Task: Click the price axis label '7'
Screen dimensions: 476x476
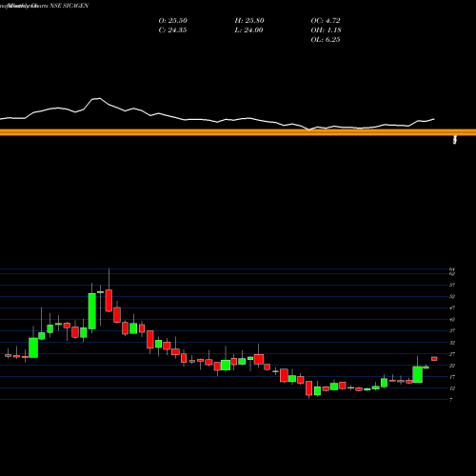Action: coord(451,400)
